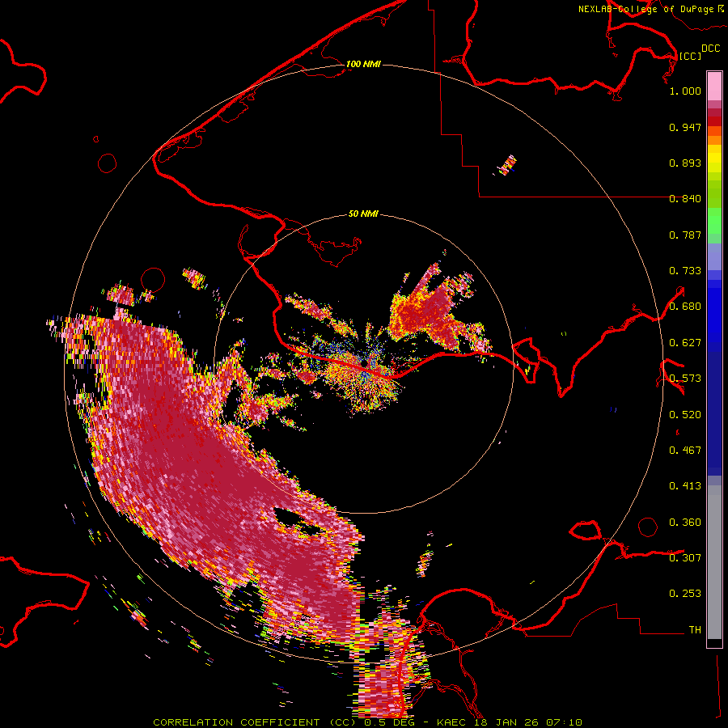
Task: Click the radar site center black dot
Action: tap(365, 363)
